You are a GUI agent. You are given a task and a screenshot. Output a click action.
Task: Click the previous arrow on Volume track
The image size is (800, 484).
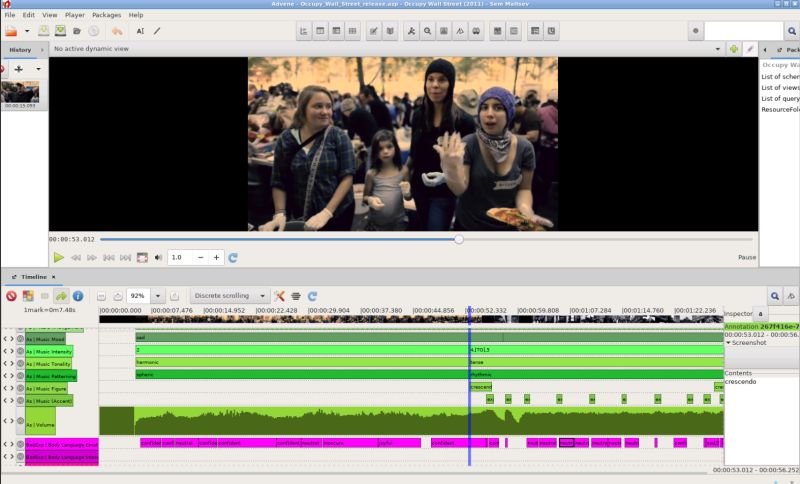pyautogui.click(x=5, y=421)
